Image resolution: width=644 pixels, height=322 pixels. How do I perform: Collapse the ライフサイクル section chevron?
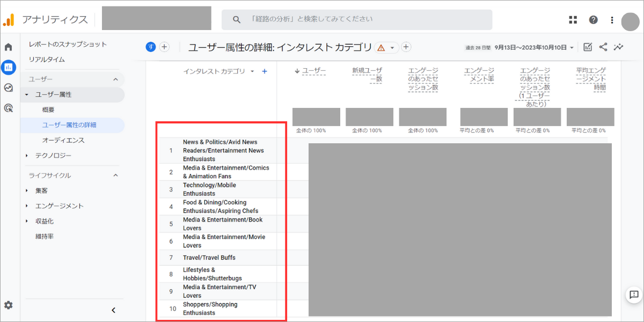pyautogui.click(x=115, y=175)
